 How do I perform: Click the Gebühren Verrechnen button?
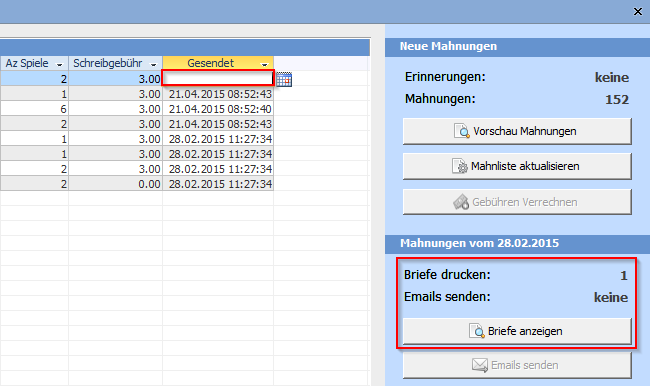point(517,202)
